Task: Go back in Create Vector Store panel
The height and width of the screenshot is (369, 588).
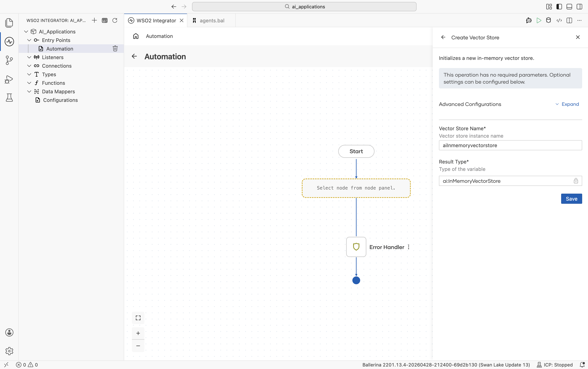Action: (x=443, y=37)
